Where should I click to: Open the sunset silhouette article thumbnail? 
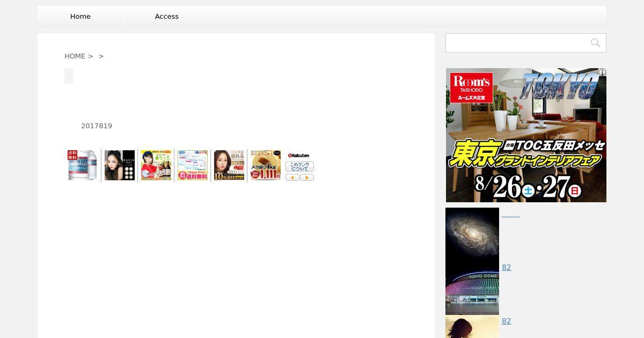click(x=472, y=326)
